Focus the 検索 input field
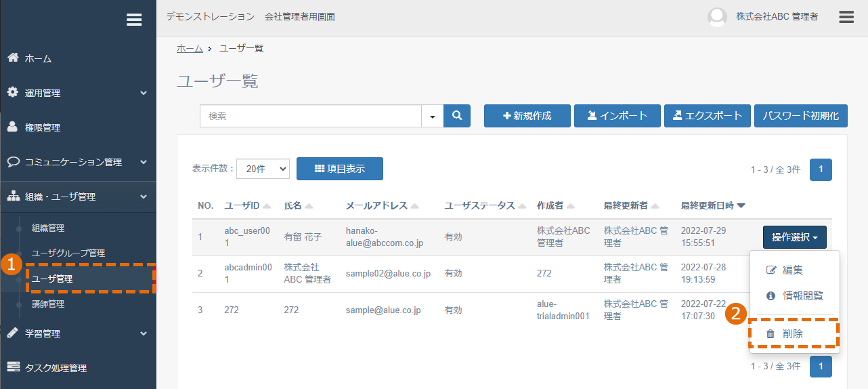This screenshot has height=389, width=868. point(310,116)
